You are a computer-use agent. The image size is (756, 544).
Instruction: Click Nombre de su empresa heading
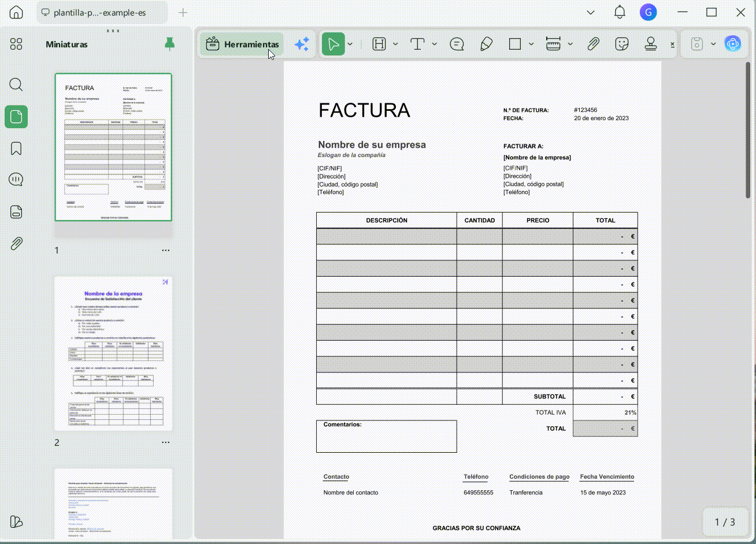coord(372,145)
